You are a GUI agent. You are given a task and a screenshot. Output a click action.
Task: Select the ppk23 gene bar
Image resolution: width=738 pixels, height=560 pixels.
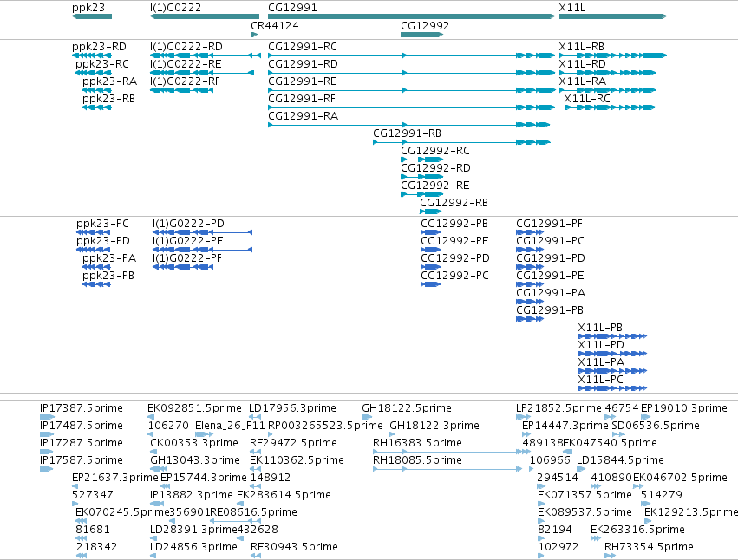(x=92, y=16)
